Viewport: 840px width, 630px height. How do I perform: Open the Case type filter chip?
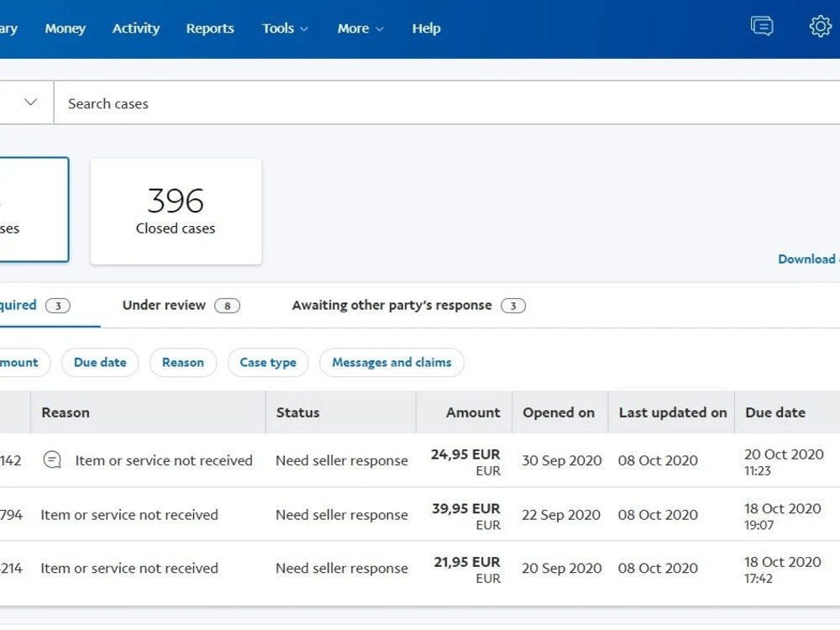(x=268, y=363)
